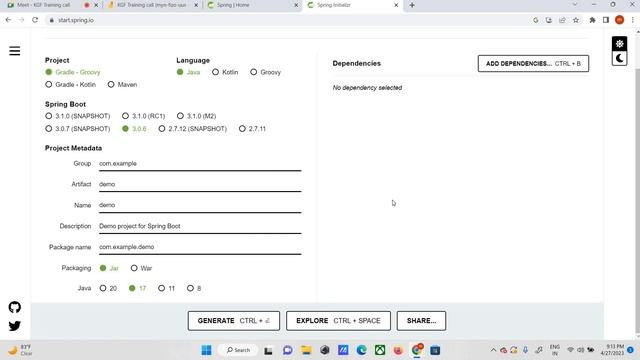Switch to light theme with sun icon
Image resolution: width=640 pixels, height=360 pixels.
[x=620, y=44]
